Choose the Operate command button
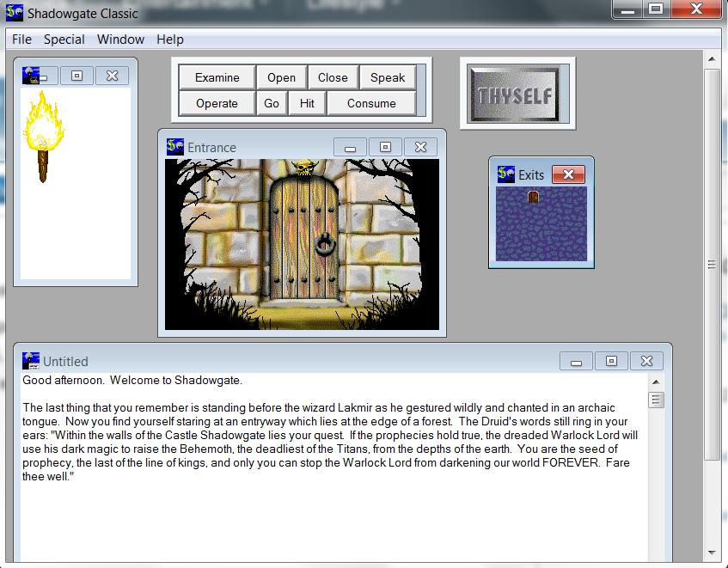 pos(217,103)
